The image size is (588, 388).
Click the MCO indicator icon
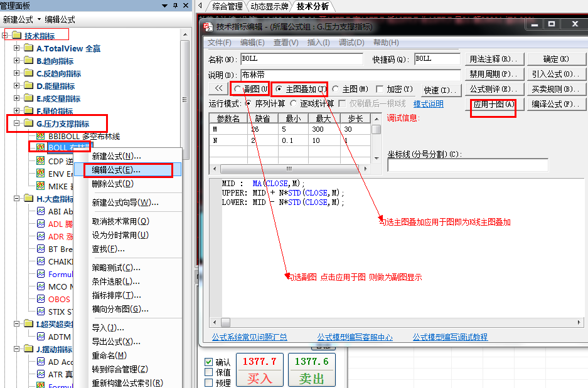pyautogui.click(x=41, y=286)
